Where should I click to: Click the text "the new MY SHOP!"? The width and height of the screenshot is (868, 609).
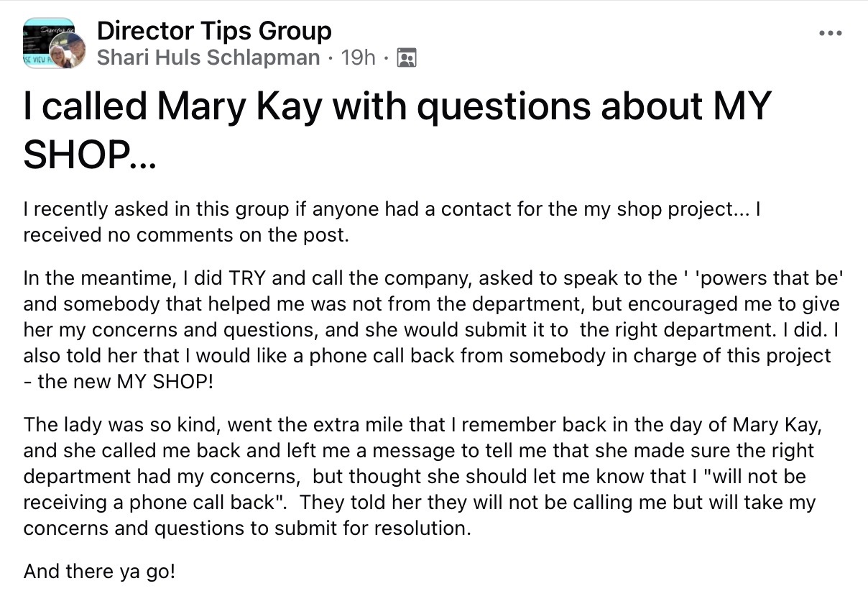coord(126,381)
